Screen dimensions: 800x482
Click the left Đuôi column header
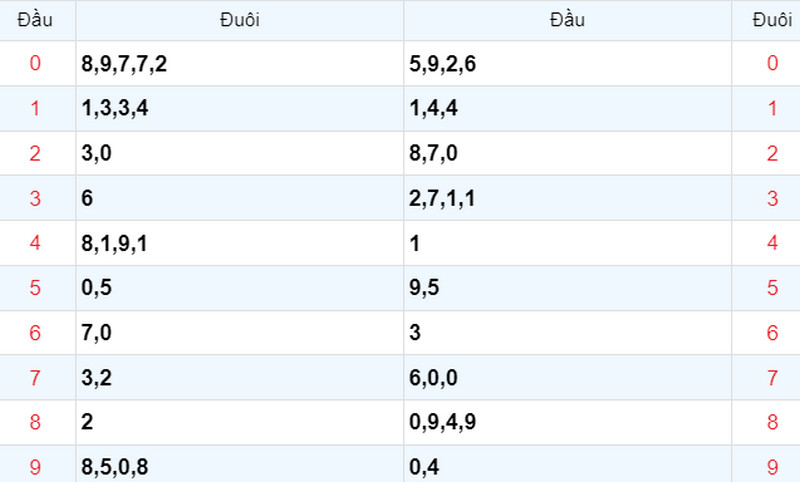click(x=240, y=20)
